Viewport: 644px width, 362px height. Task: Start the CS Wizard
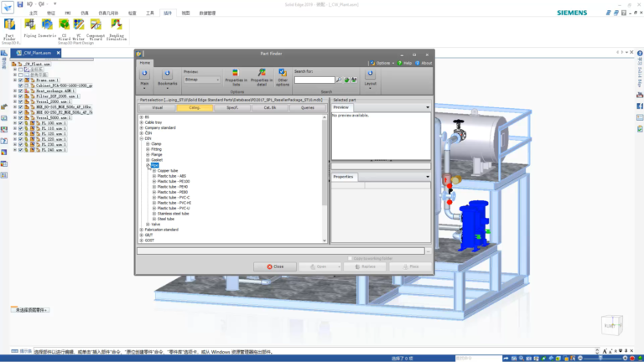(x=64, y=28)
